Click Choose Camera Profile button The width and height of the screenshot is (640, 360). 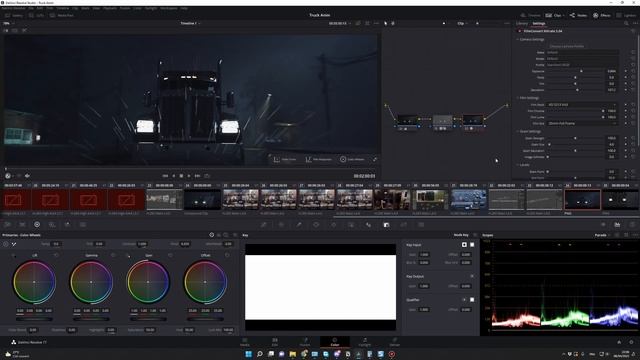click(567, 46)
